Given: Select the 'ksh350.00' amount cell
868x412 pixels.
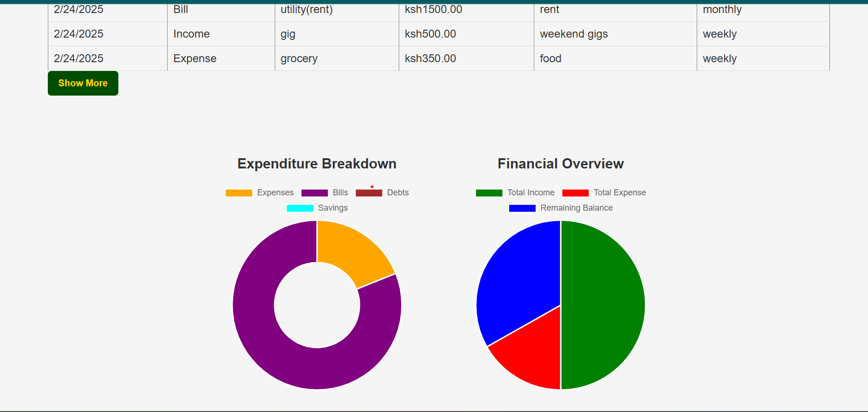Looking at the screenshot, I should [466, 58].
